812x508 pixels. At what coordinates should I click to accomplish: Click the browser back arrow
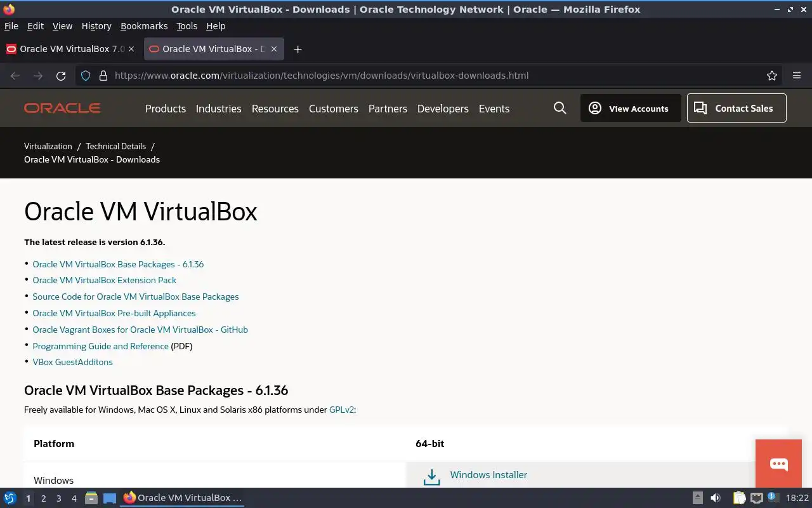point(15,76)
